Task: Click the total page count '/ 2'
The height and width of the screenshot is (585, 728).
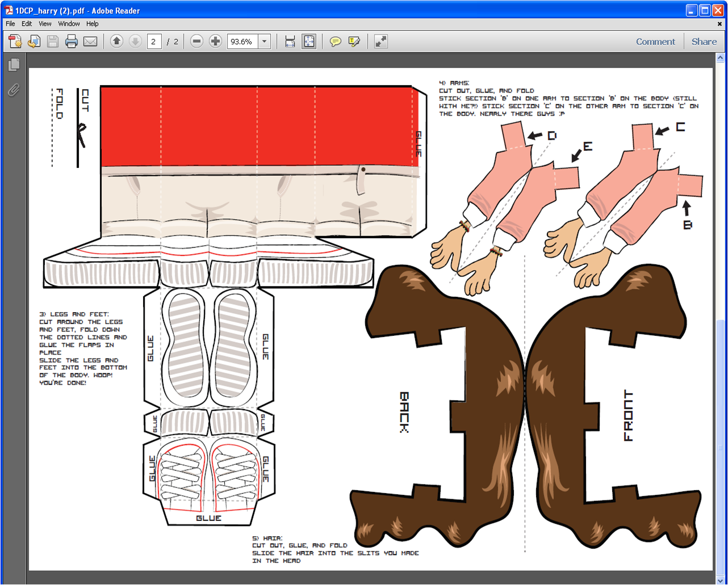Action: click(x=173, y=41)
